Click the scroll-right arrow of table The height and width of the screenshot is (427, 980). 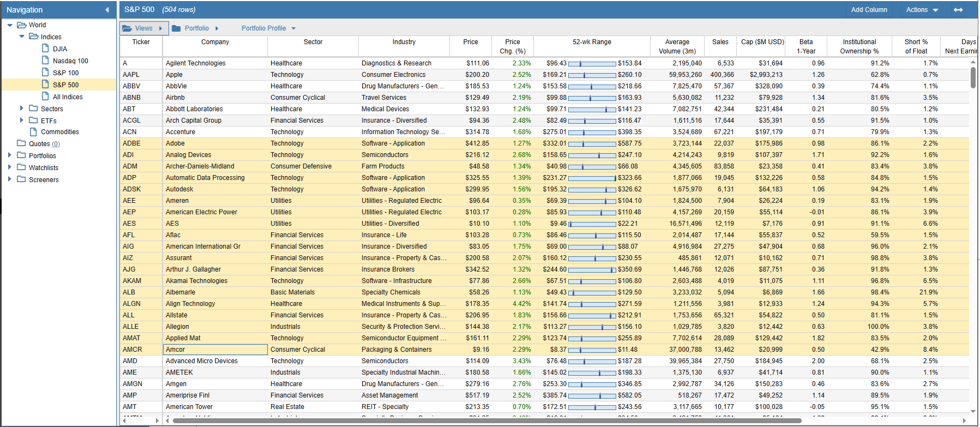964,420
